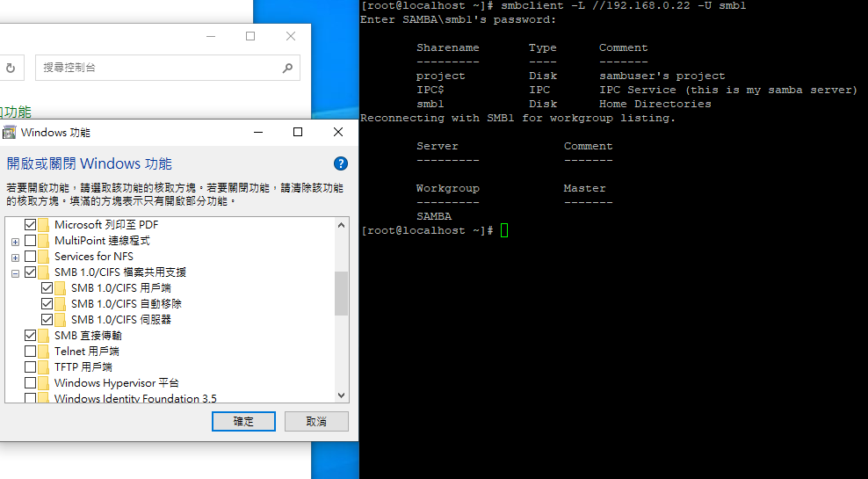Toggle SMB 直接傳輸 checkbox
This screenshot has width=868, height=479.
coord(31,335)
